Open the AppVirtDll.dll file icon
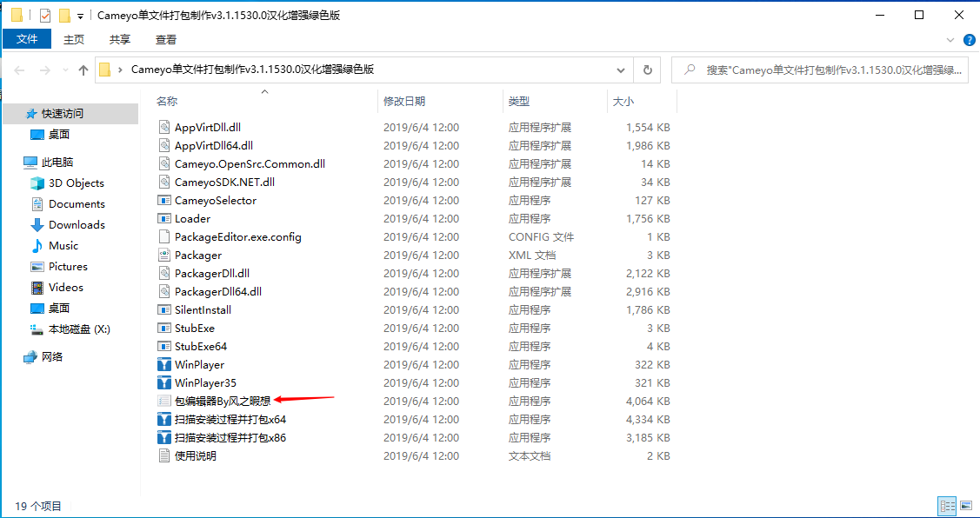980x518 pixels. pyautogui.click(x=164, y=128)
